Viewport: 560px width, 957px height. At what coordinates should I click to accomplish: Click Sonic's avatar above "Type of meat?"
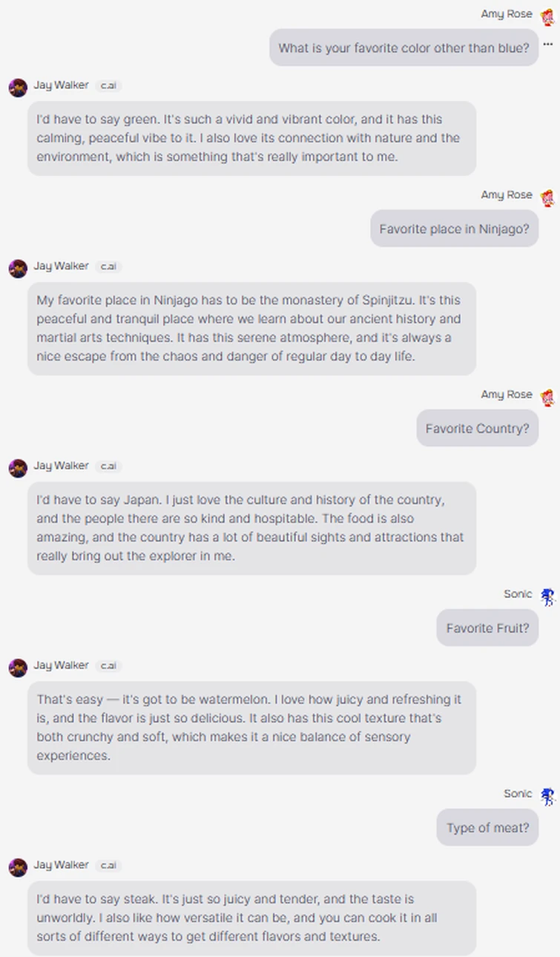pyautogui.click(x=547, y=796)
